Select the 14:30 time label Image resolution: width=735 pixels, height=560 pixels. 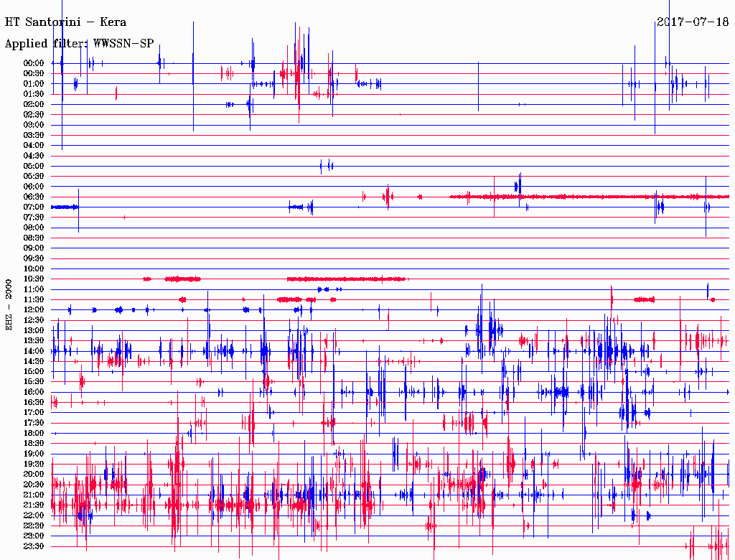34,362
